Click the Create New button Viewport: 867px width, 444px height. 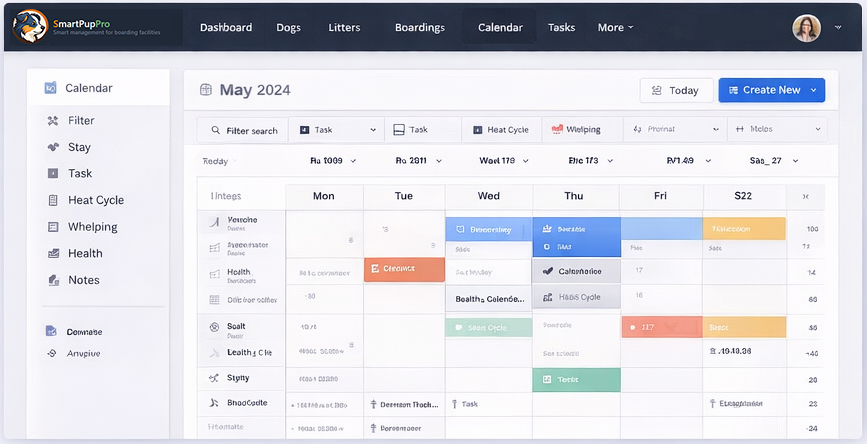[x=771, y=90]
